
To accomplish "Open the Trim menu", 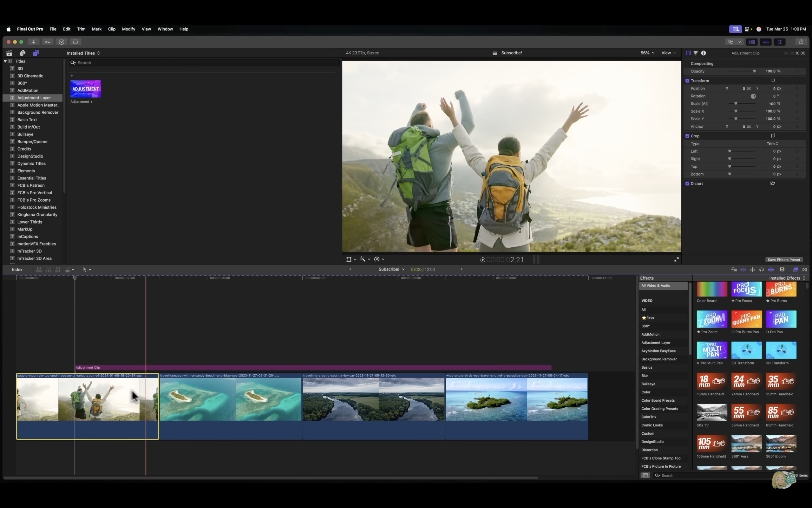I will 81,29.
